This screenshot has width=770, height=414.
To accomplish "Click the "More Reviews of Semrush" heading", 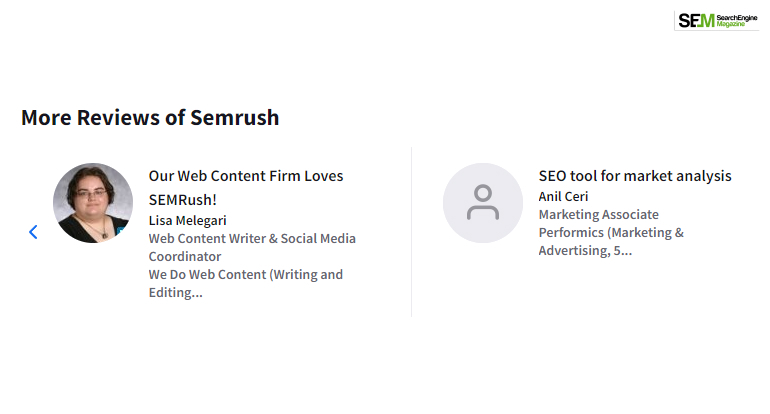I will click(150, 117).
